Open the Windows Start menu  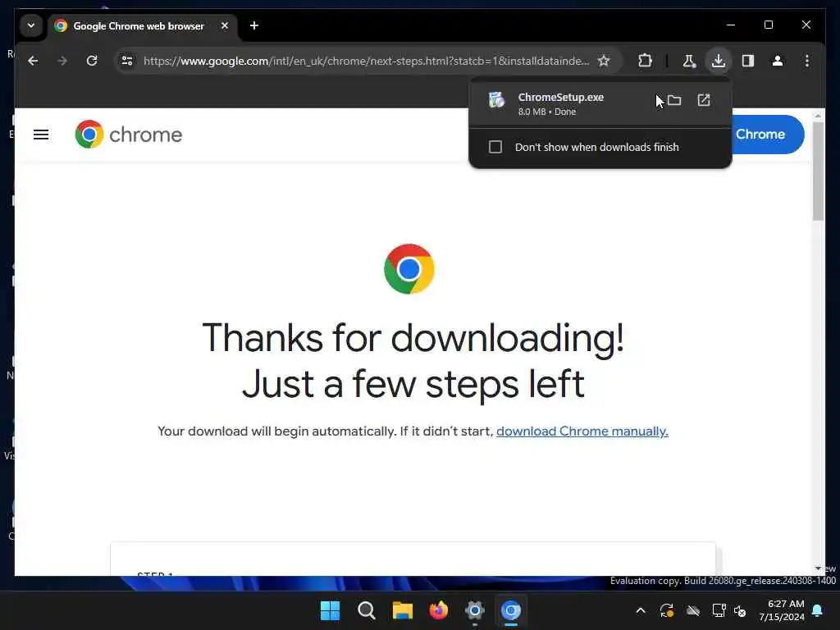coord(330,610)
